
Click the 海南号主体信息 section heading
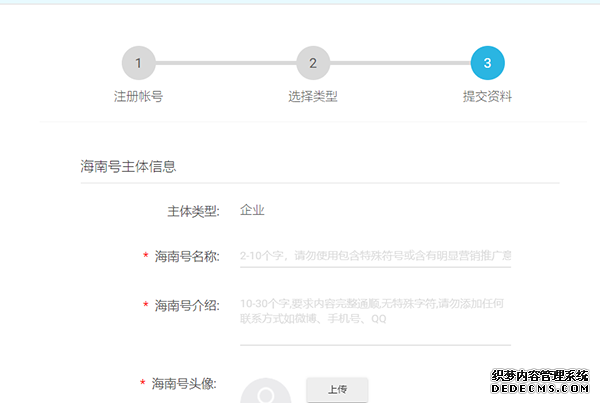pyautogui.click(x=128, y=166)
